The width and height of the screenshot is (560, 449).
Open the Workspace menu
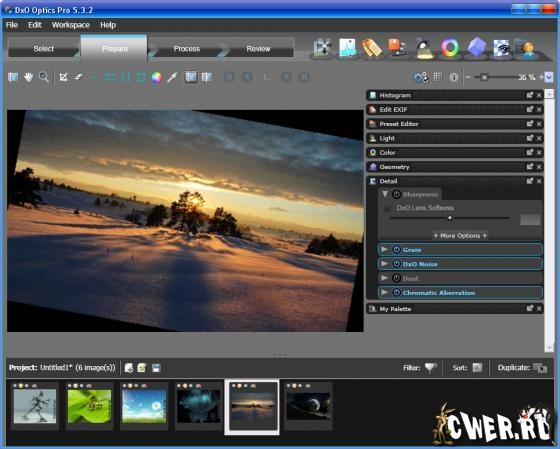pos(71,25)
